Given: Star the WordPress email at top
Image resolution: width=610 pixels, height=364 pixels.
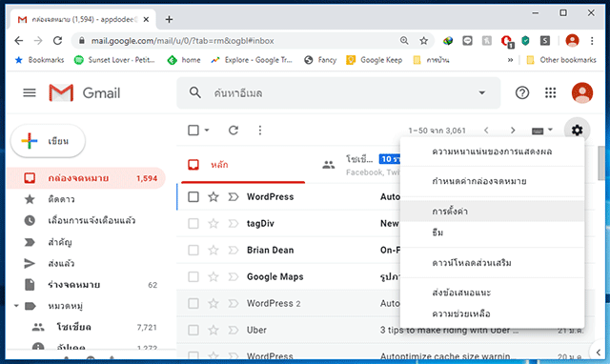Looking at the screenshot, I should coord(213,197).
